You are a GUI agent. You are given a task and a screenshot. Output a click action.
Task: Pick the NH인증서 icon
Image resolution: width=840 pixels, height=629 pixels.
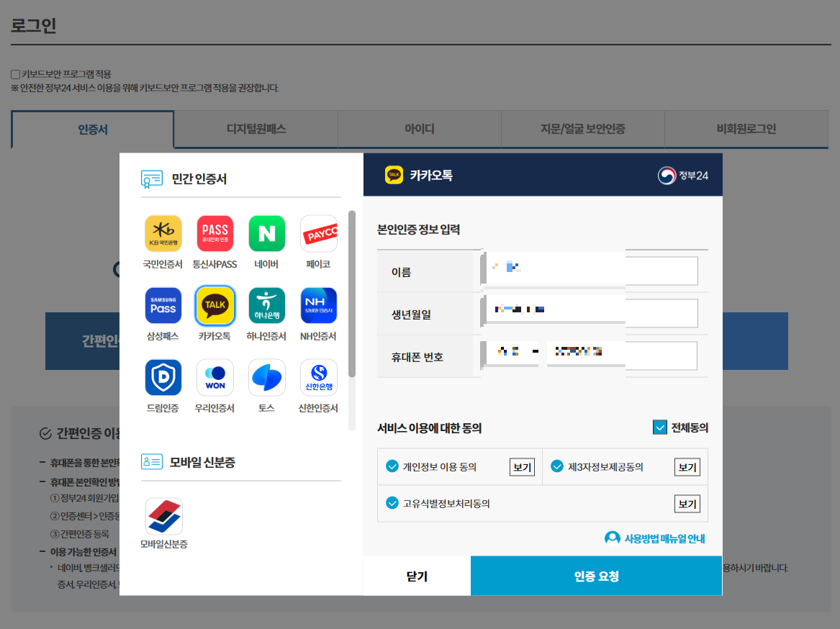pyautogui.click(x=319, y=305)
